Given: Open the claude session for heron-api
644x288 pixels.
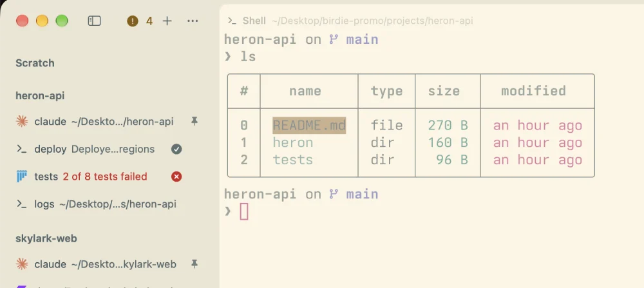Looking at the screenshot, I should (x=108, y=121).
